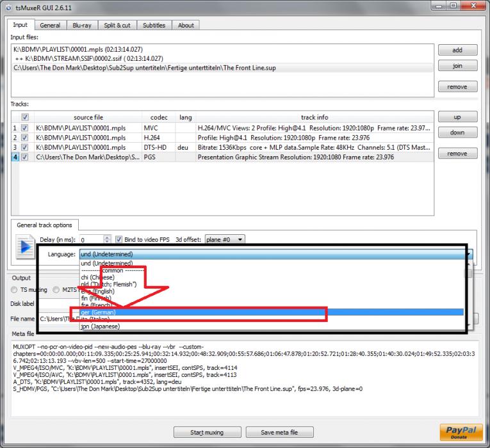Remove the selected track
This screenshot has height=448, width=490.
coord(457,154)
